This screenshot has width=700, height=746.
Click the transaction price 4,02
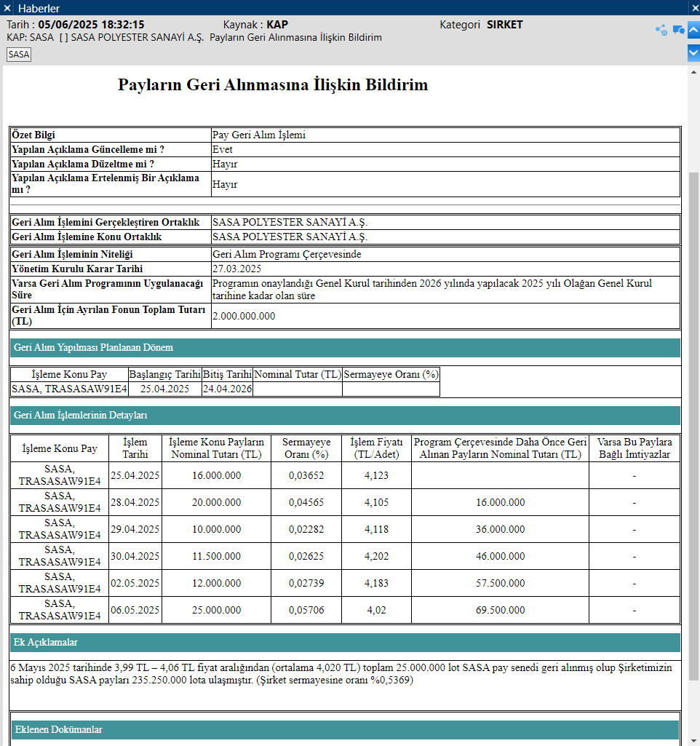[377, 610]
